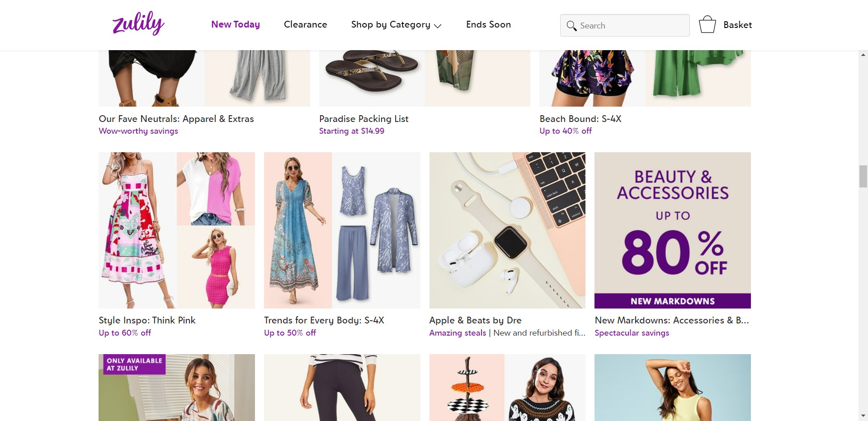This screenshot has height=421, width=868.
Task: Open the shopping basket icon
Action: point(707,25)
